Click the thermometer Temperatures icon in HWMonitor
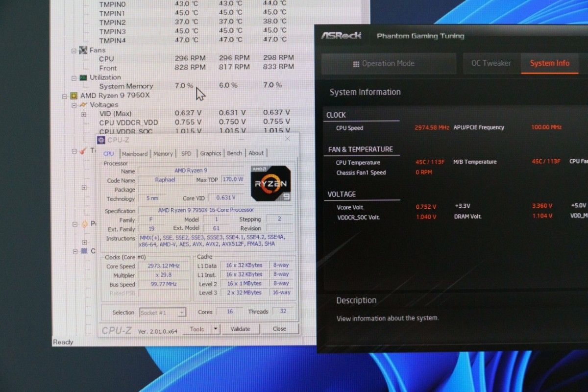588x392 pixels. [83, 150]
